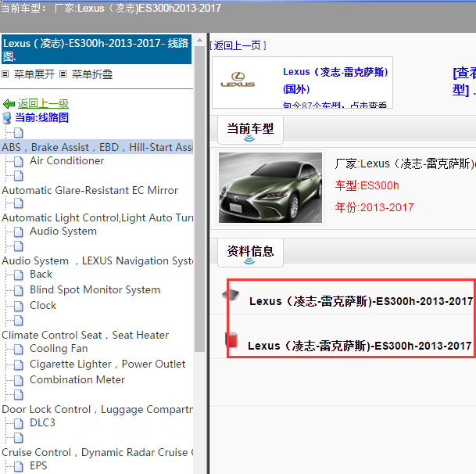The image size is (476, 474).
Task: Select Cooling Fan tree item
Action: tap(59, 349)
